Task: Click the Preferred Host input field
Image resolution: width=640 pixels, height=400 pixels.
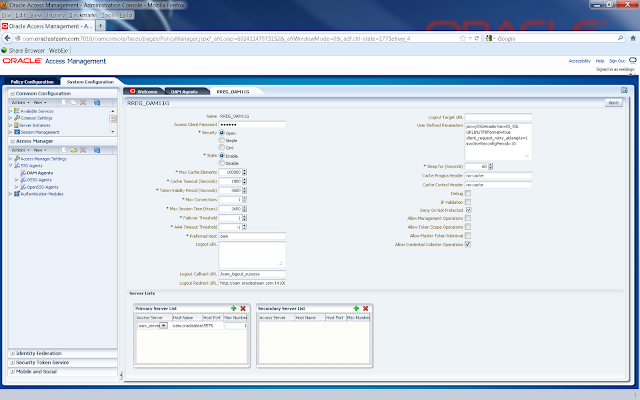Action: pos(252,236)
